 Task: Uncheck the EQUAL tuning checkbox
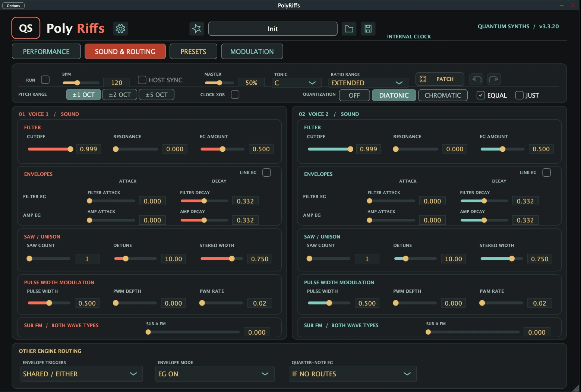pos(481,95)
